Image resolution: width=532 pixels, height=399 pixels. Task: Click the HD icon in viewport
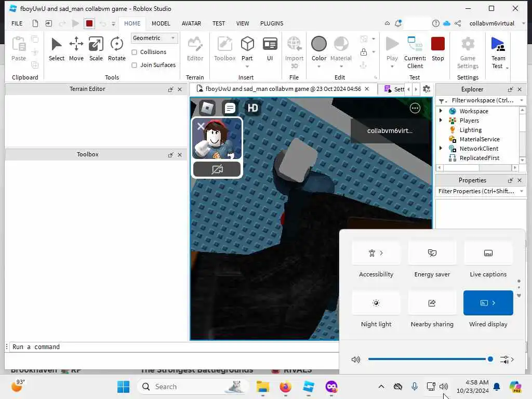[253, 108]
